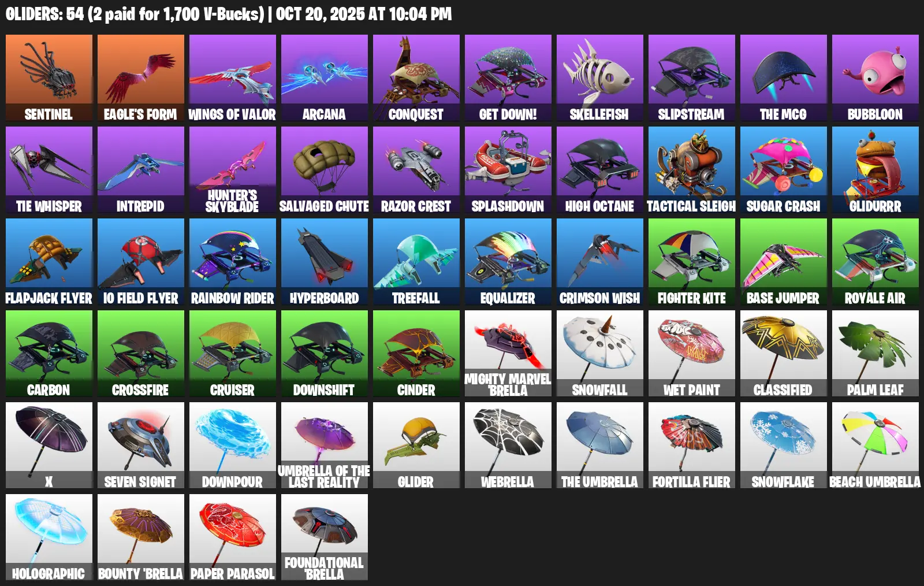This screenshot has width=924, height=586.
Task: Choose the Seven Signet umbrella
Action: [141, 445]
